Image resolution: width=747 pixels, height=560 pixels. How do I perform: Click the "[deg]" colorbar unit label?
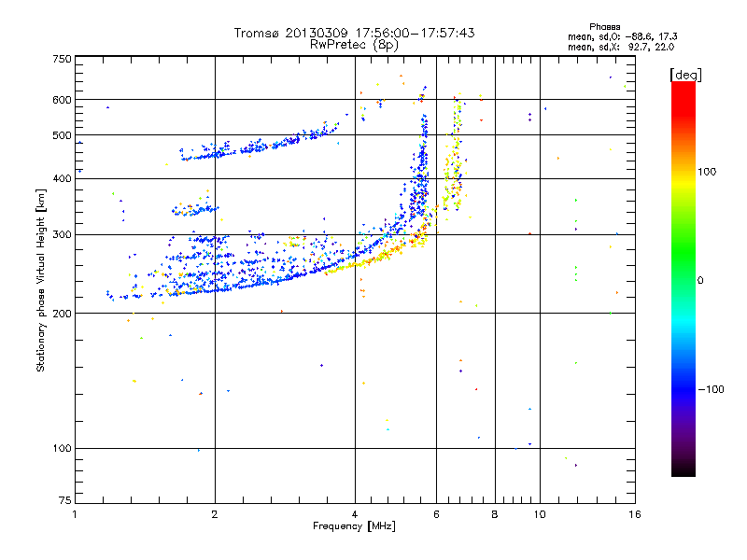685,75
